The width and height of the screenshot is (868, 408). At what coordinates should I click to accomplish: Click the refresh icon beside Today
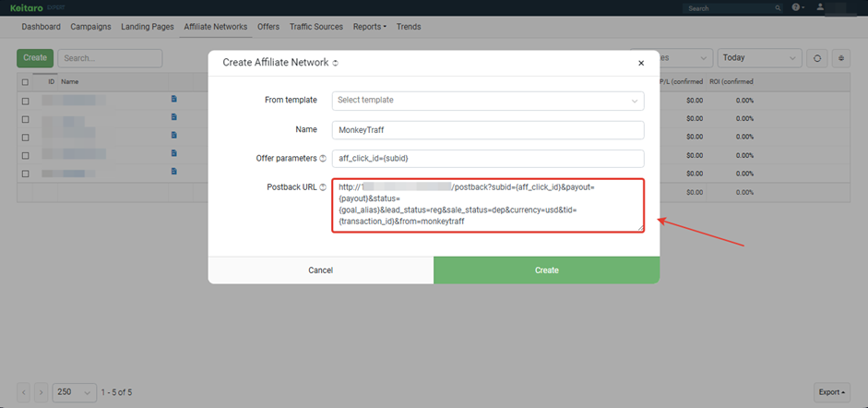817,58
